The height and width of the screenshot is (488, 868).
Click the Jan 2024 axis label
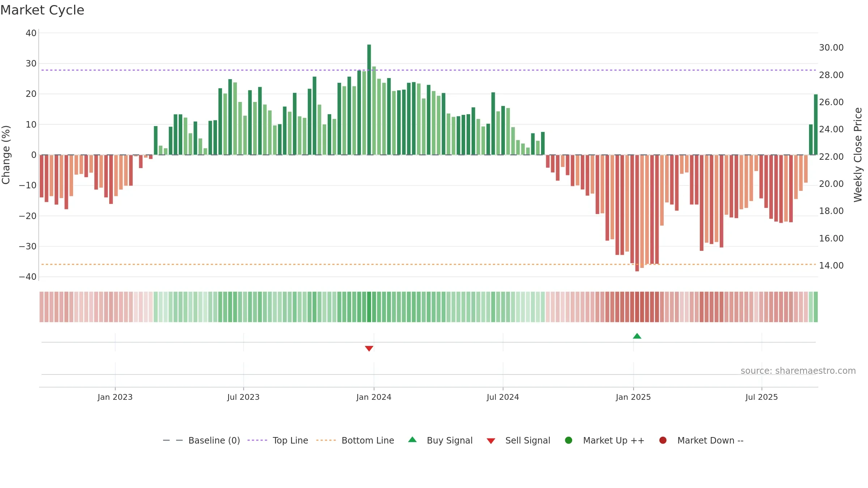pos(374,397)
